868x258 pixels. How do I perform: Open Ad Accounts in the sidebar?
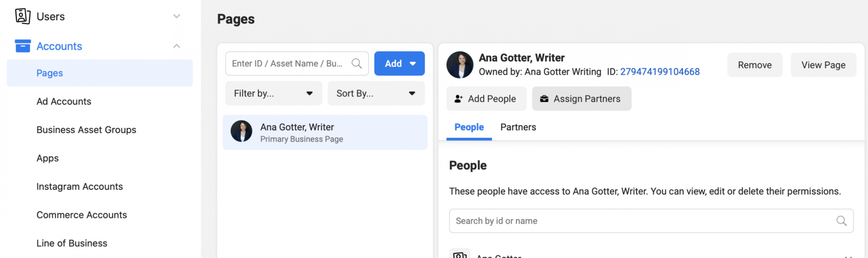[x=64, y=101]
